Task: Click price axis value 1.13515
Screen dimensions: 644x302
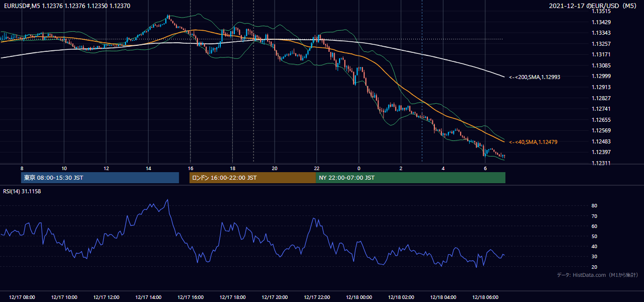Action: [x=601, y=11]
